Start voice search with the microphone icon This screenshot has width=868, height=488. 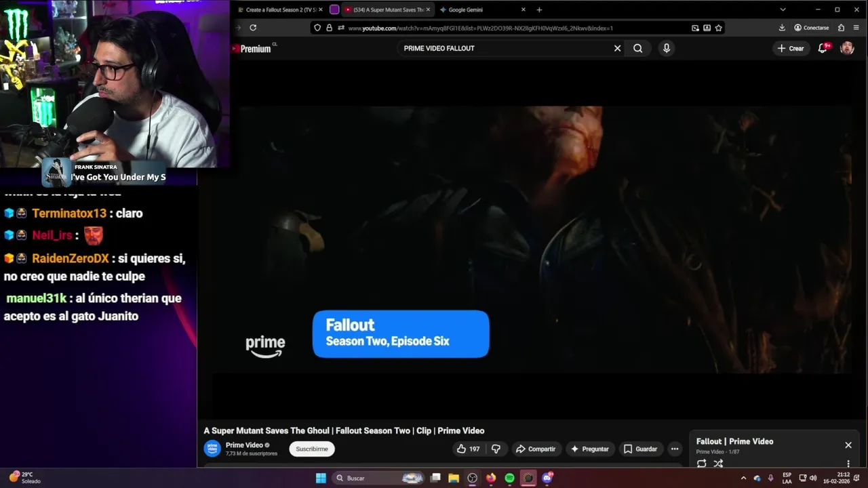pos(666,48)
